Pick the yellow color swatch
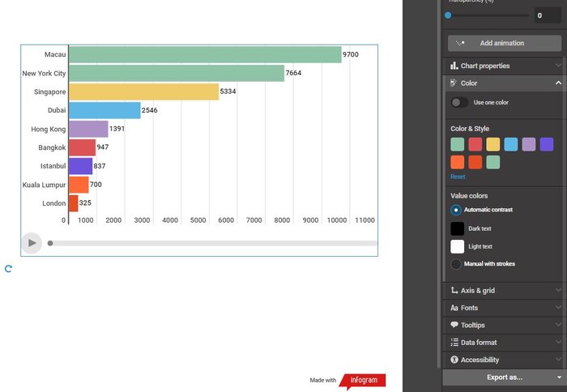567x392 pixels. [x=492, y=144]
